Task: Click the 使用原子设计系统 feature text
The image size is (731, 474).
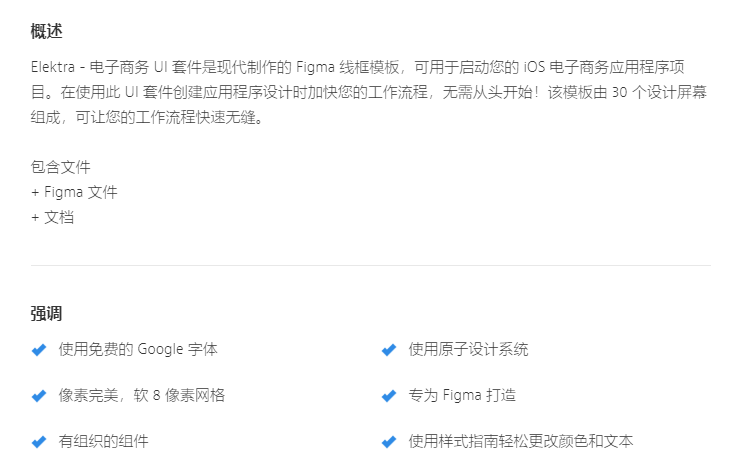Action: [x=468, y=350]
